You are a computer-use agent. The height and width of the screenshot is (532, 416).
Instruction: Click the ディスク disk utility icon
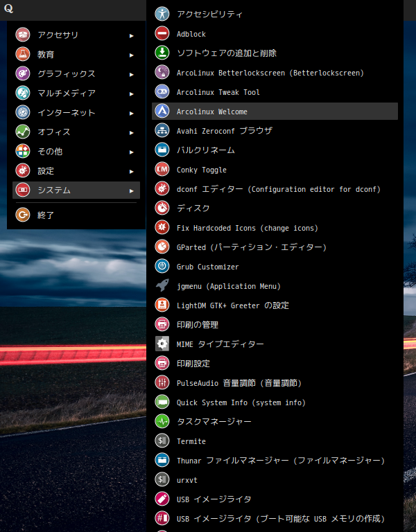[x=162, y=208]
